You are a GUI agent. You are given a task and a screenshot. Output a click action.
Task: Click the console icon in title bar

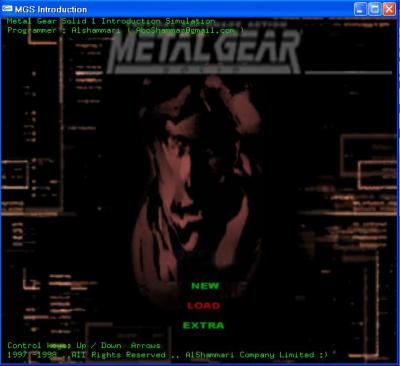pos(7,9)
